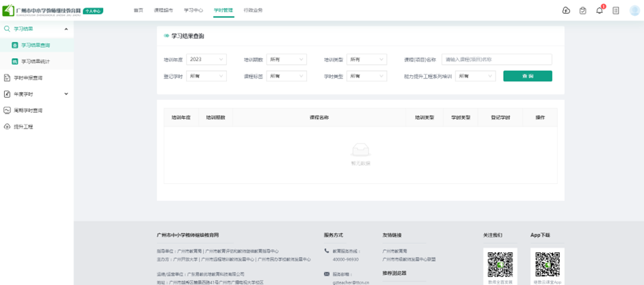Switch to the 行政业务 tab

[253, 10]
